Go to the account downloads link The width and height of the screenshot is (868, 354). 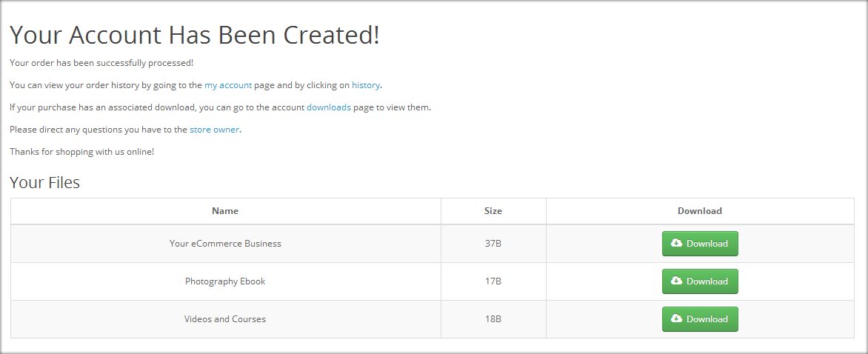point(329,107)
